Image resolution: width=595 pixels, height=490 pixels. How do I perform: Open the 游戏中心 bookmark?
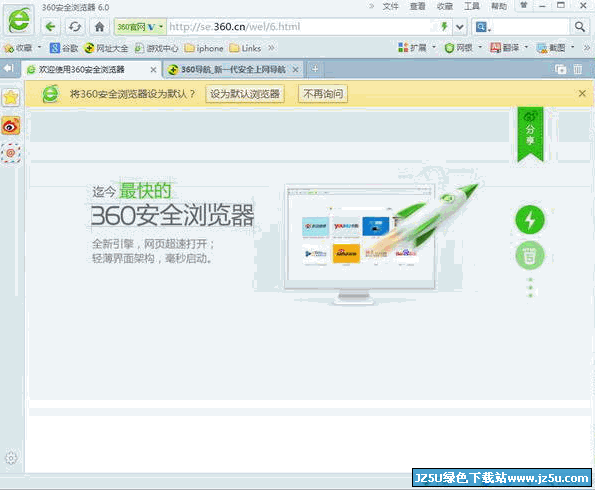pyautogui.click(x=156, y=48)
